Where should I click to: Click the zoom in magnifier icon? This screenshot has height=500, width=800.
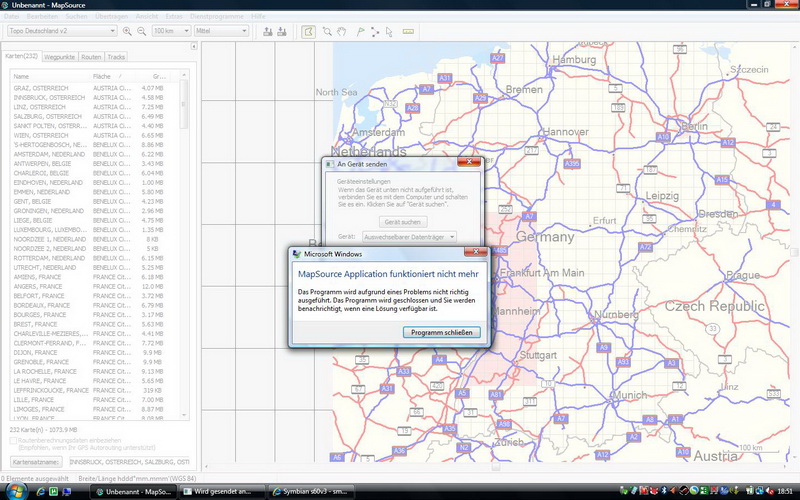click(127, 32)
